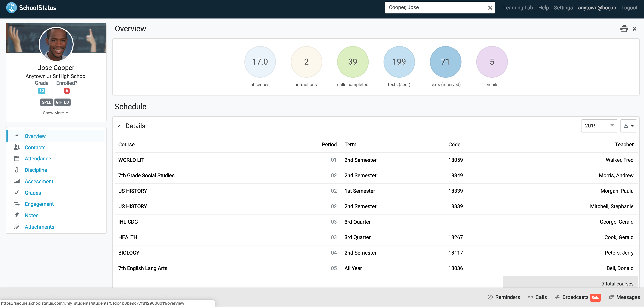Screen dimensions: 644x307
Task: Click teacher Mitchell, Stephanie
Action: pos(612,206)
